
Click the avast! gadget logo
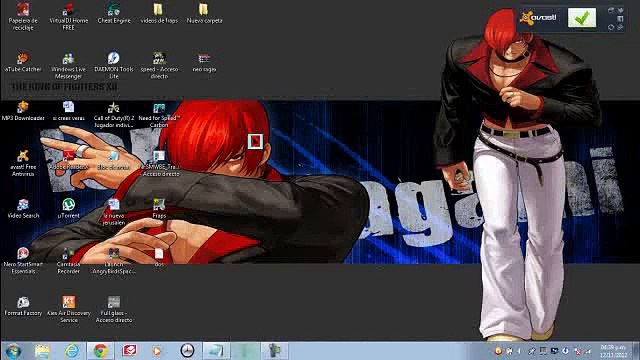point(538,18)
